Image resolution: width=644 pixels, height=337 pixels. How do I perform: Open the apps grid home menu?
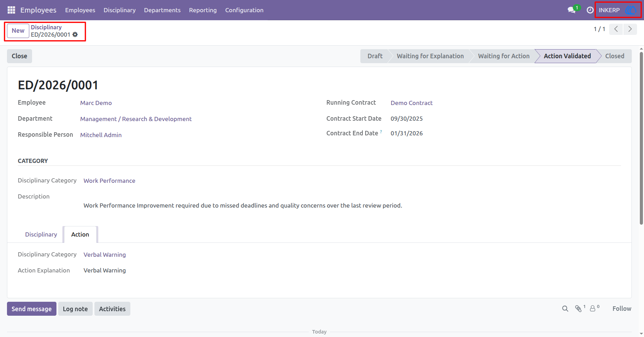[11, 10]
